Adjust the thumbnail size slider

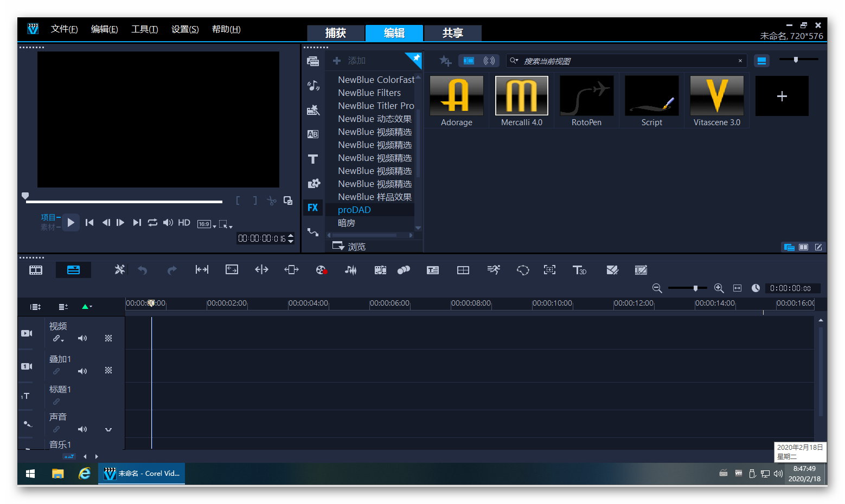(x=798, y=60)
